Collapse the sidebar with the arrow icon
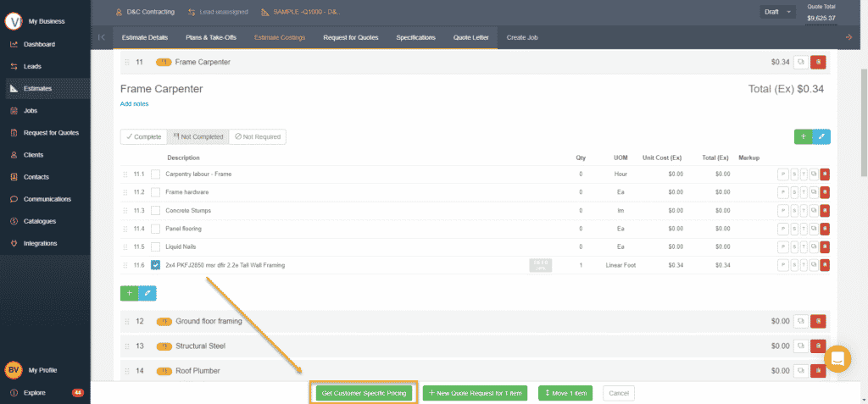This screenshot has height=404, width=868. pyautogui.click(x=102, y=37)
